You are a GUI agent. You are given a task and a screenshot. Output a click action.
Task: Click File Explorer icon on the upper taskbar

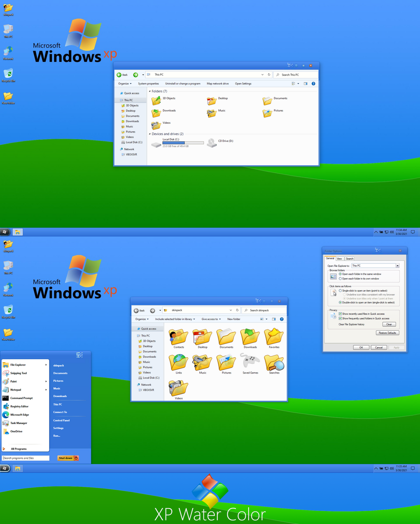[x=18, y=232]
